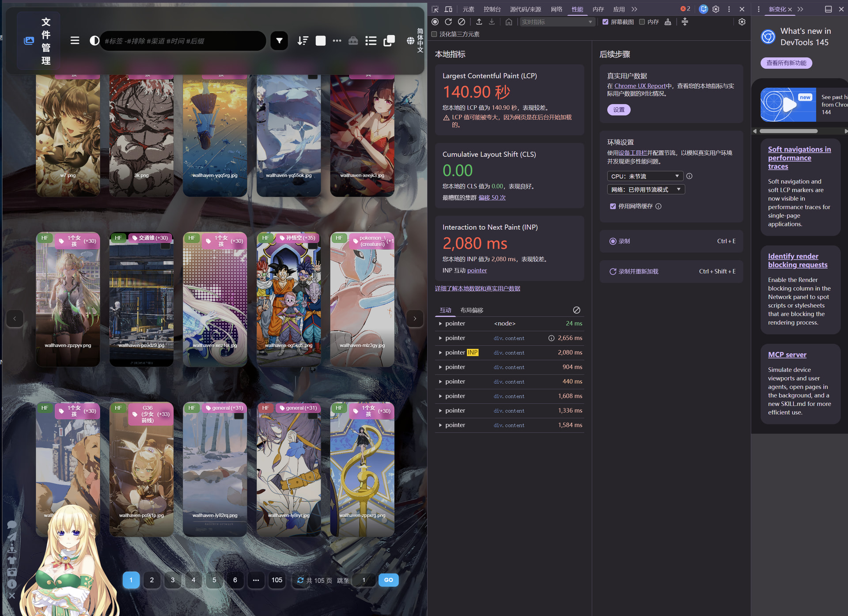The height and width of the screenshot is (616, 848).
Task: Open the 网络 DevTools panel tab
Action: (556, 9)
